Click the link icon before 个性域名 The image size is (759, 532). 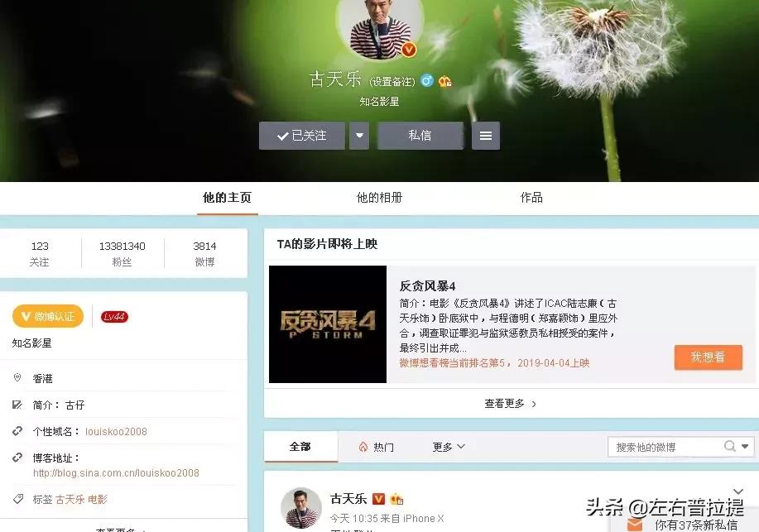click(x=17, y=430)
